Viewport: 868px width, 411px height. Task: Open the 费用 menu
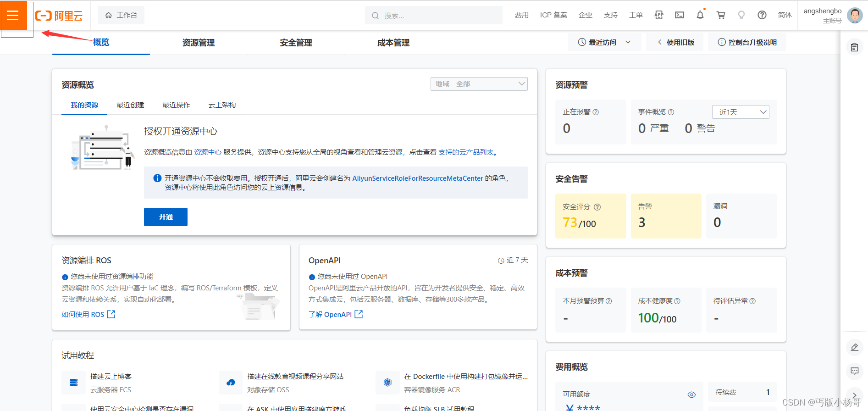(x=522, y=15)
